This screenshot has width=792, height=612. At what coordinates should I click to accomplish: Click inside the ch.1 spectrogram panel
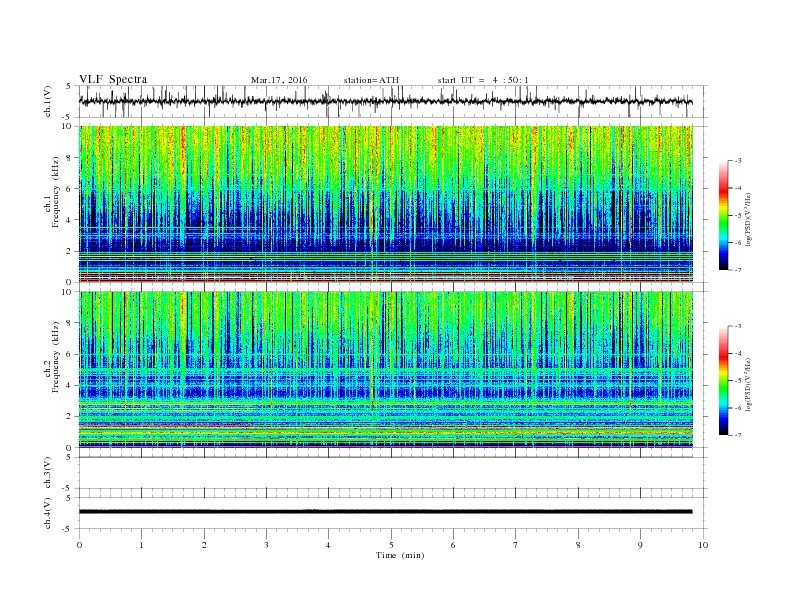click(x=385, y=204)
